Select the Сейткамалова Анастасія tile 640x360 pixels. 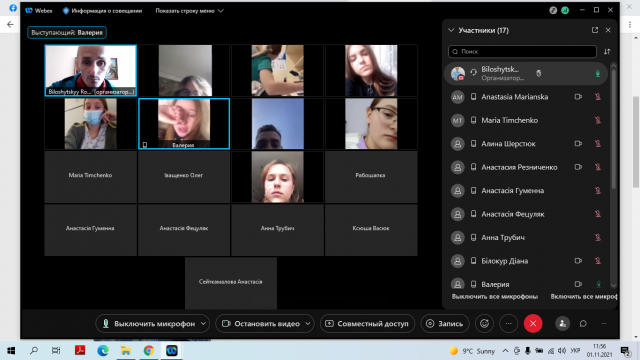point(231,283)
